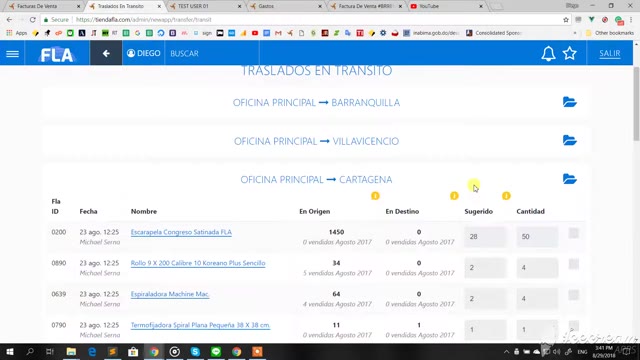
Task: Click the address bar URL
Action: [144, 20]
